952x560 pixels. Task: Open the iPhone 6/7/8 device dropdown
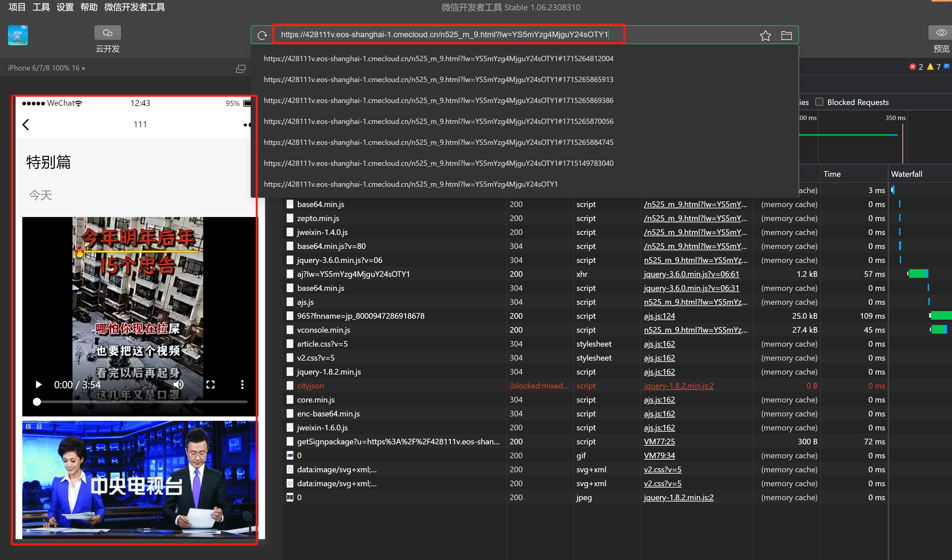click(x=46, y=68)
